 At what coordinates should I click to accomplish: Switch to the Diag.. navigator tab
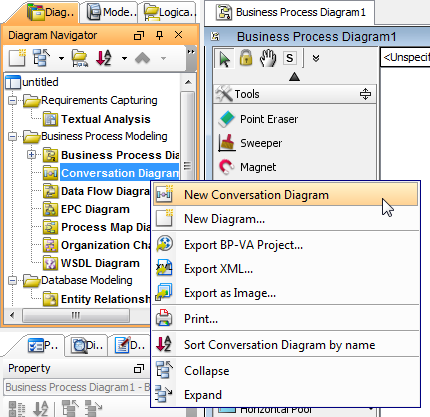[50, 13]
